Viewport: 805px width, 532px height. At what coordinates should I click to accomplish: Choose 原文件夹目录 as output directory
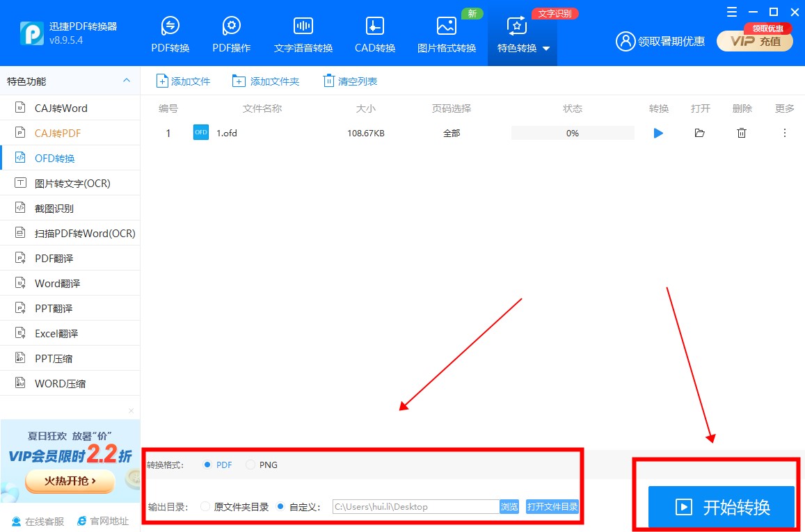[205, 506]
